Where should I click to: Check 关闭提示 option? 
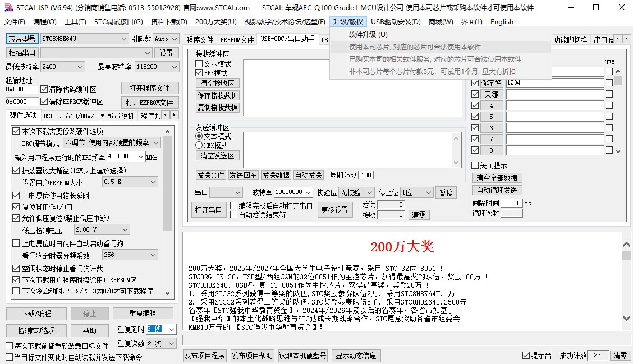(475, 165)
